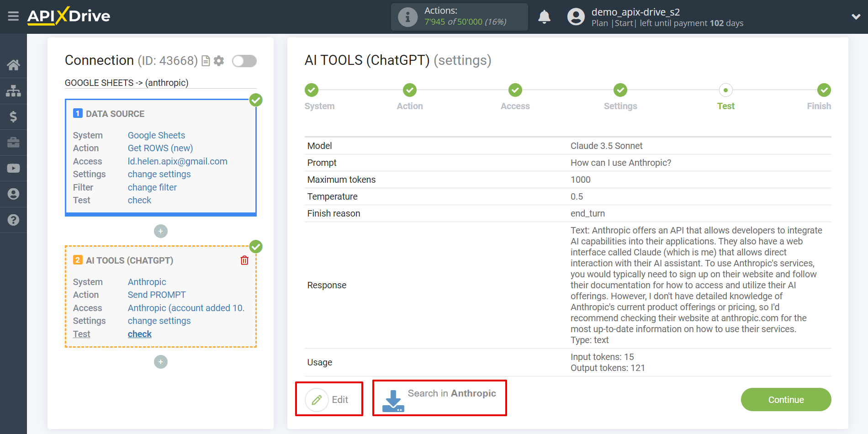Click the AI Tools block green checkmark

click(x=256, y=247)
